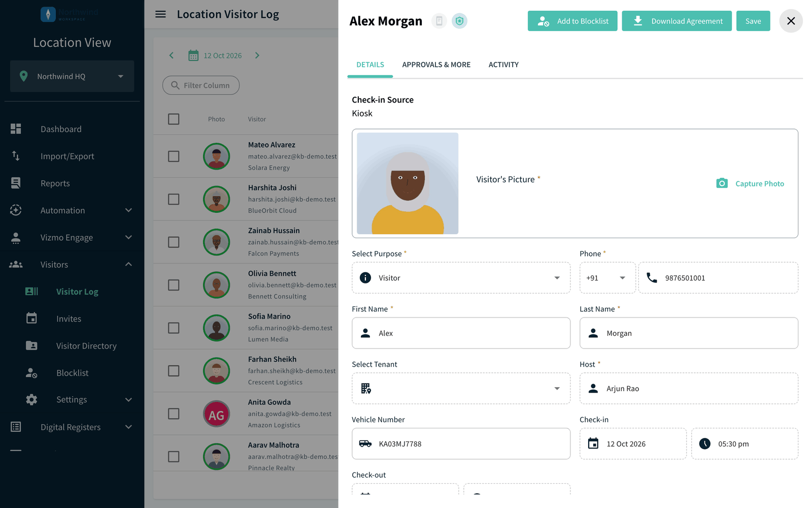The width and height of the screenshot is (812, 508).
Task: Go to previous date arrow
Action: [172, 55]
